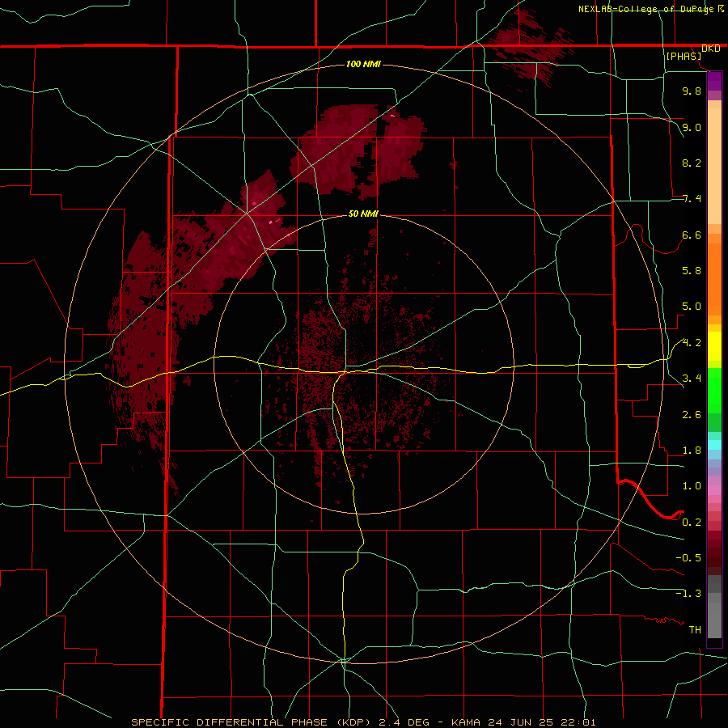Click the [PHAS] legend header
This screenshot has height=728, width=728.
click(684, 56)
